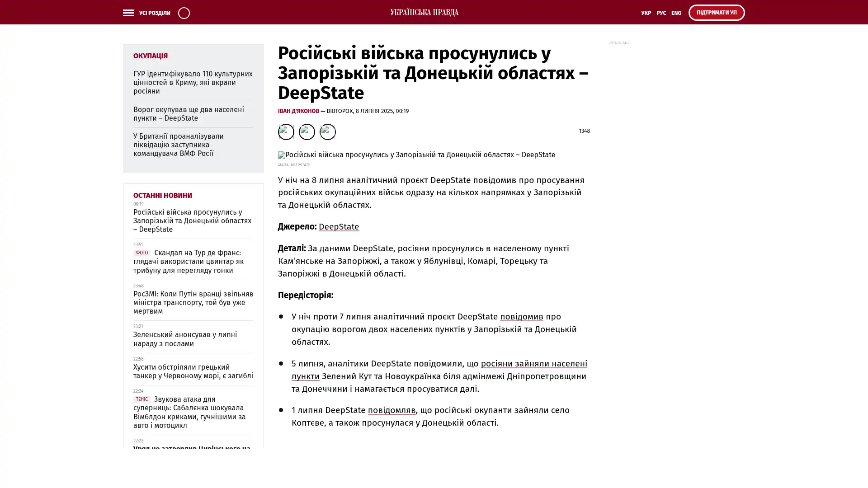Open the 'повідомив' link in first bullet
Image resolution: width=868 pixels, height=488 pixels.
521,317
